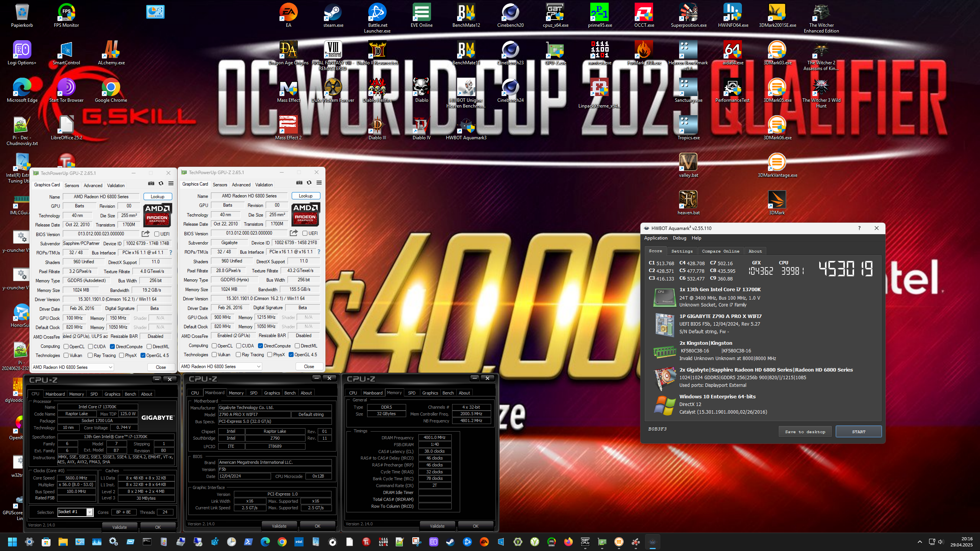Toggle PhysX checkbox in left GPU-Z window

[x=121, y=355]
